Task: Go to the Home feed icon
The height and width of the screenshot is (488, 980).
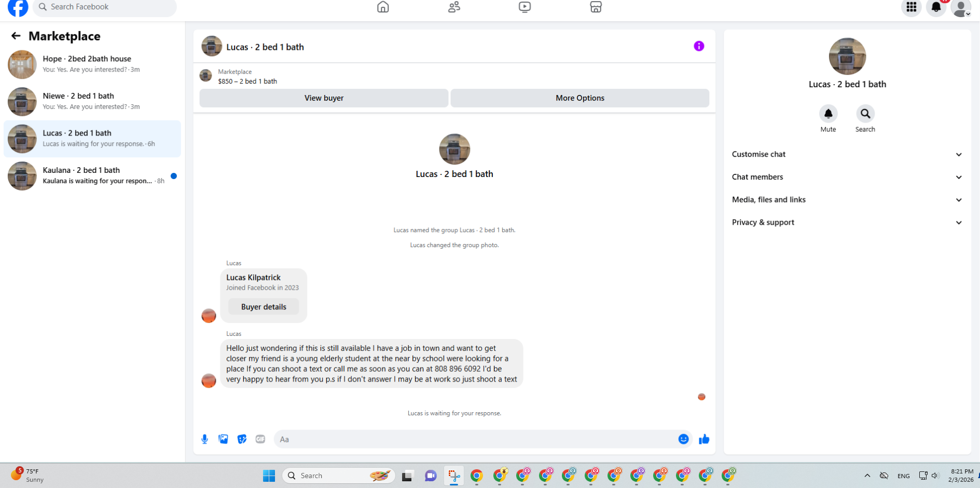Action: pos(383,7)
